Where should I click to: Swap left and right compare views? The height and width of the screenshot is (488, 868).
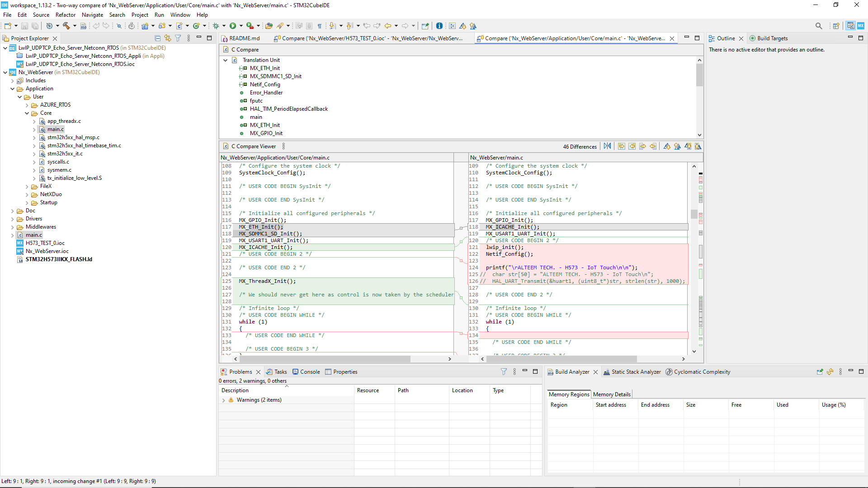608,146
